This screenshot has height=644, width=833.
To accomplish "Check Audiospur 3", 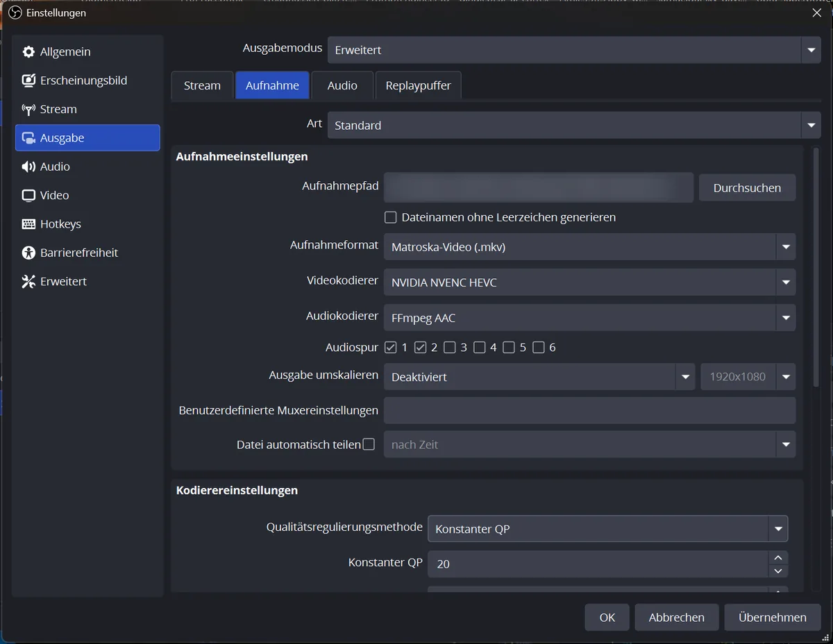I will pyautogui.click(x=450, y=348).
